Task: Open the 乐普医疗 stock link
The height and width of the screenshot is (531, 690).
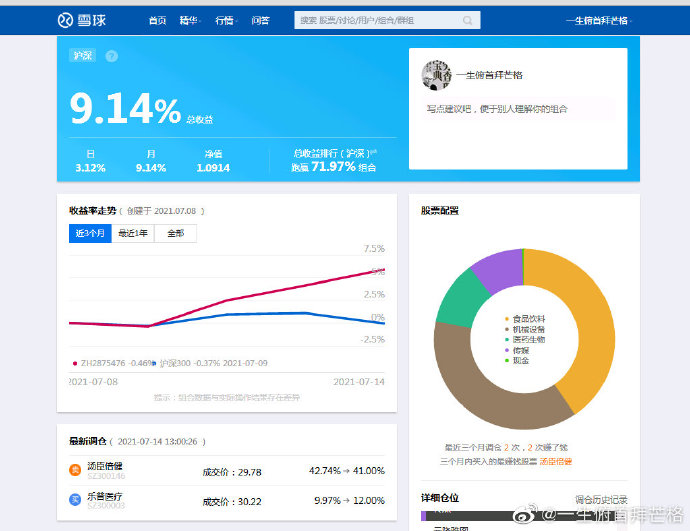Action: (105, 496)
